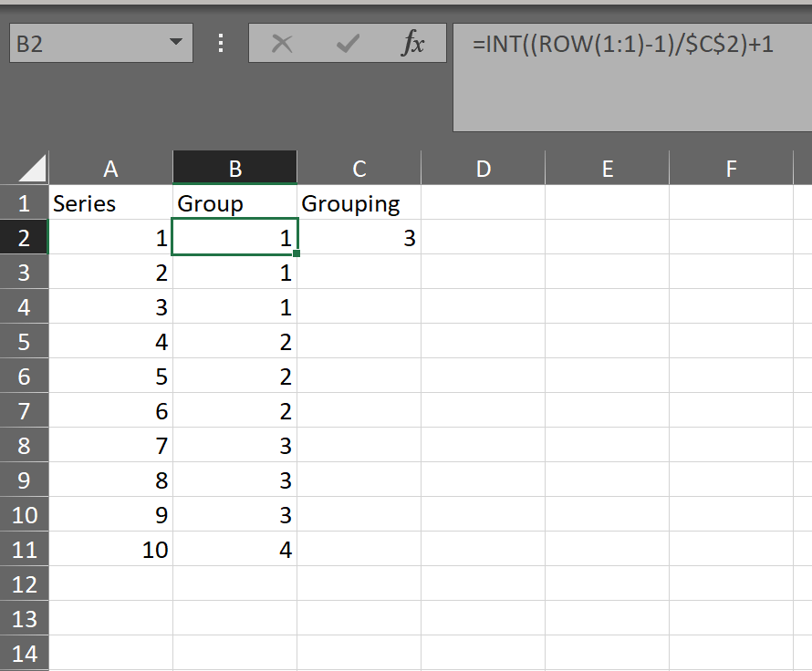The width and height of the screenshot is (812, 671).
Task: Select the Series header cell A1
Action: (x=110, y=202)
